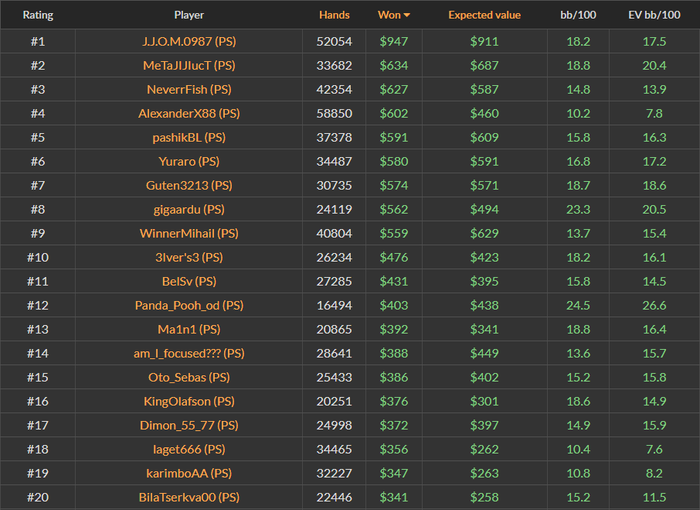Open player Ma1n1 (PS) profile
The width and height of the screenshot is (700, 510).
(189, 330)
